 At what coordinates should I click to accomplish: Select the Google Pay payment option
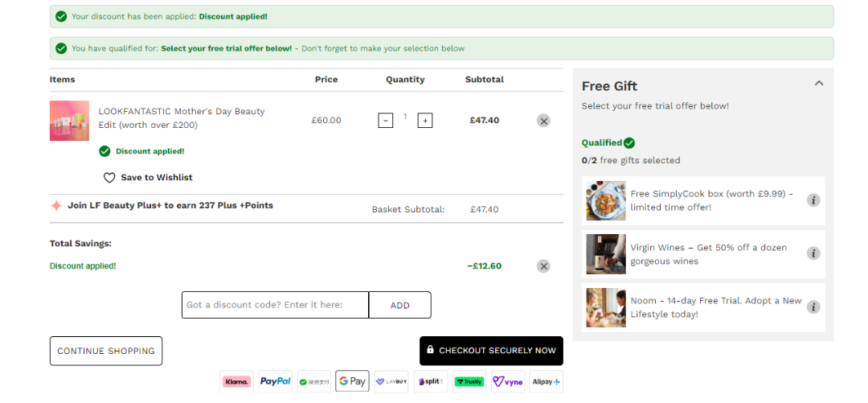coord(352,381)
